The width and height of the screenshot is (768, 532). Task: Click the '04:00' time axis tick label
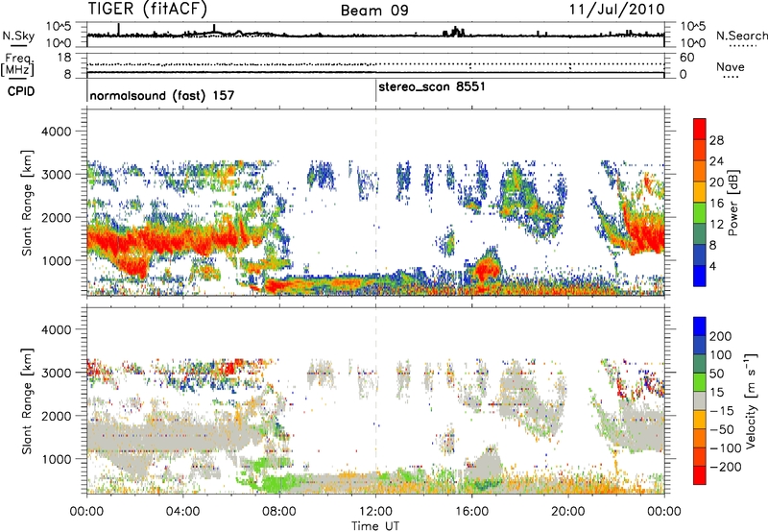tap(183, 512)
